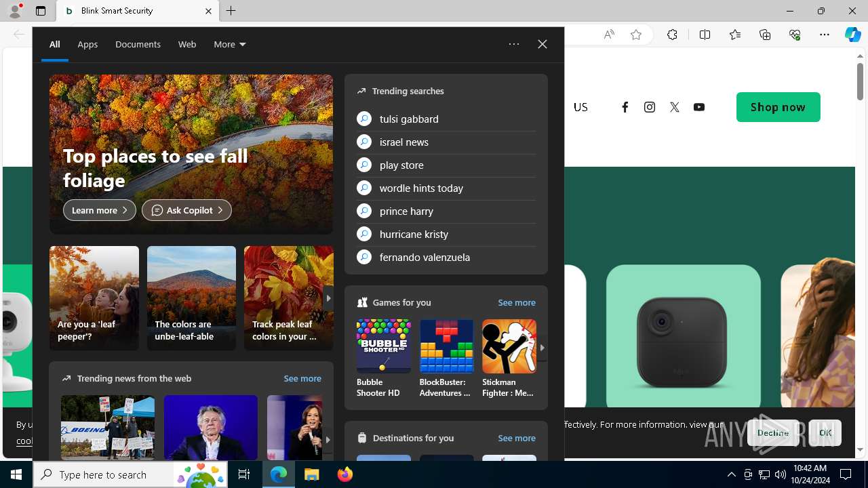This screenshot has height=488, width=868.
Task: Open a new Edge tab
Action: [231, 11]
